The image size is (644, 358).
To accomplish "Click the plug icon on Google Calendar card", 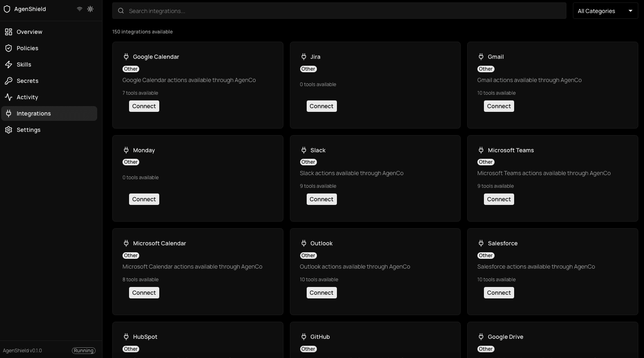I will click(126, 57).
